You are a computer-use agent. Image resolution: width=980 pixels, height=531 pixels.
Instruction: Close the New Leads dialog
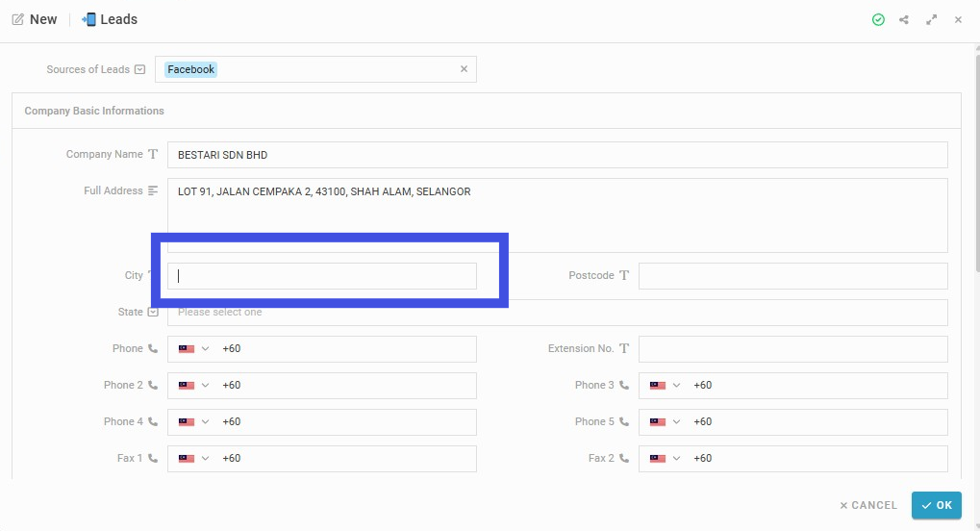pos(958,20)
